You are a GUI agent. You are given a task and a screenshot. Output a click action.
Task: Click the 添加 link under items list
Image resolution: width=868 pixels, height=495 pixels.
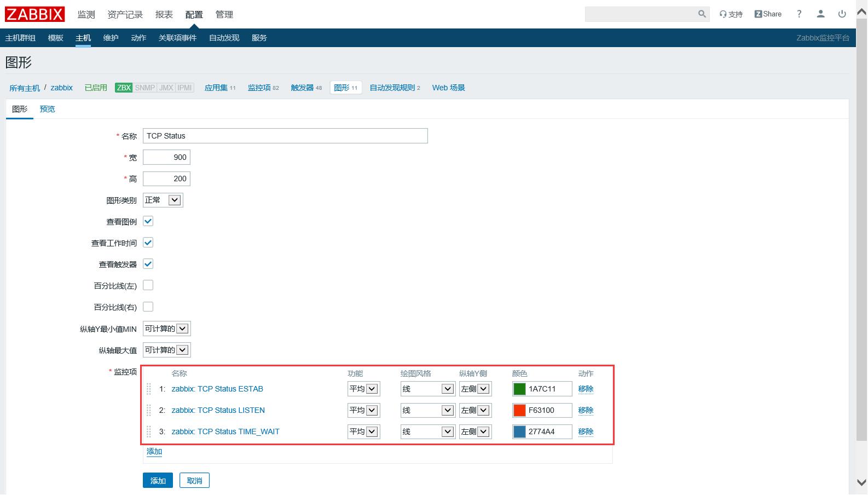coord(154,452)
